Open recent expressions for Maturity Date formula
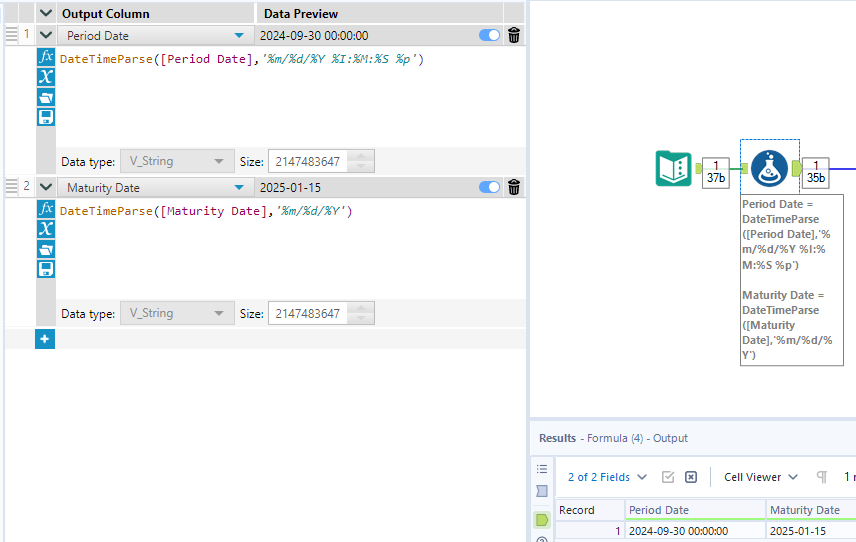856x542 pixels. 46,249
